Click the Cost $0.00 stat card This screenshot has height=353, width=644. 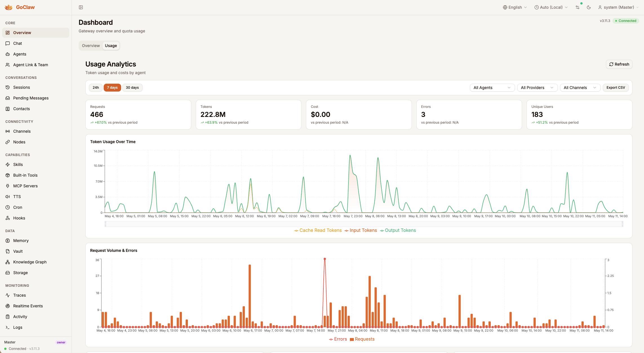point(359,115)
